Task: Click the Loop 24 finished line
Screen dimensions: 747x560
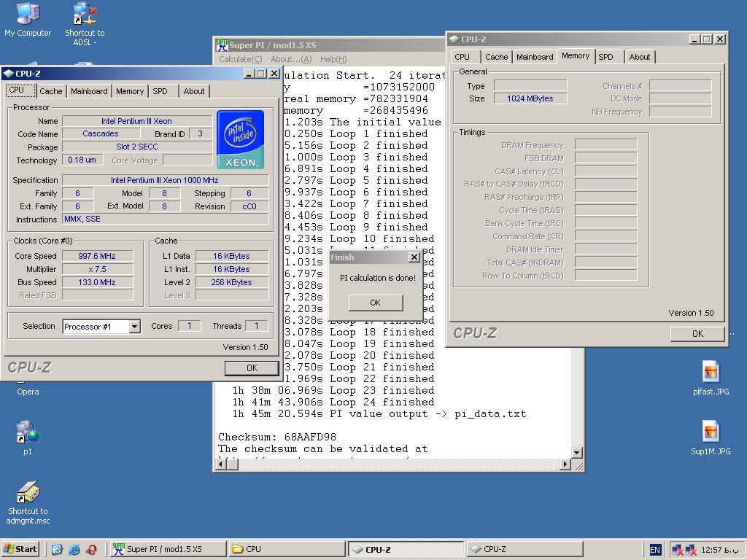Action: point(333,402)
